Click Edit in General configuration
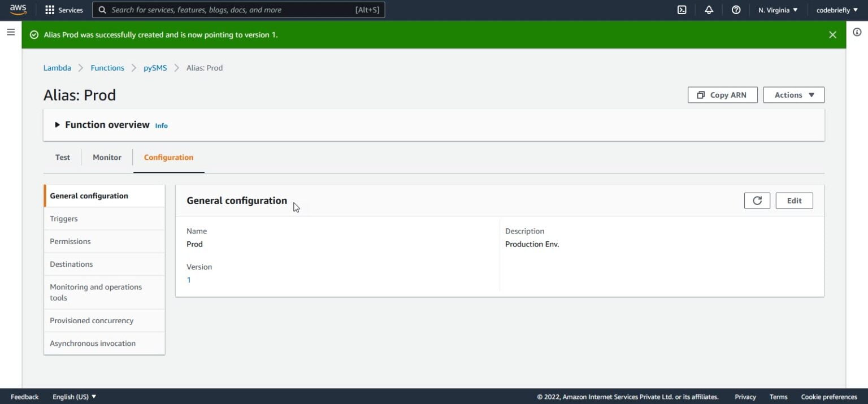 [x=794, y=201]
